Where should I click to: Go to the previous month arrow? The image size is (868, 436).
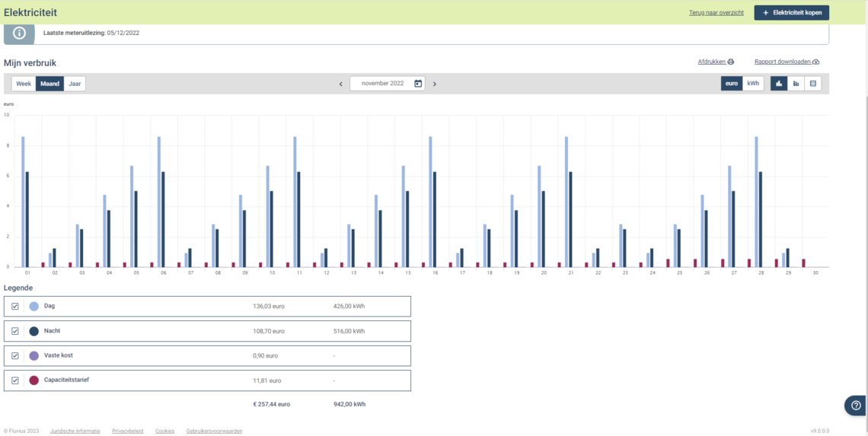pyautogui.click(x=341, y=84)
